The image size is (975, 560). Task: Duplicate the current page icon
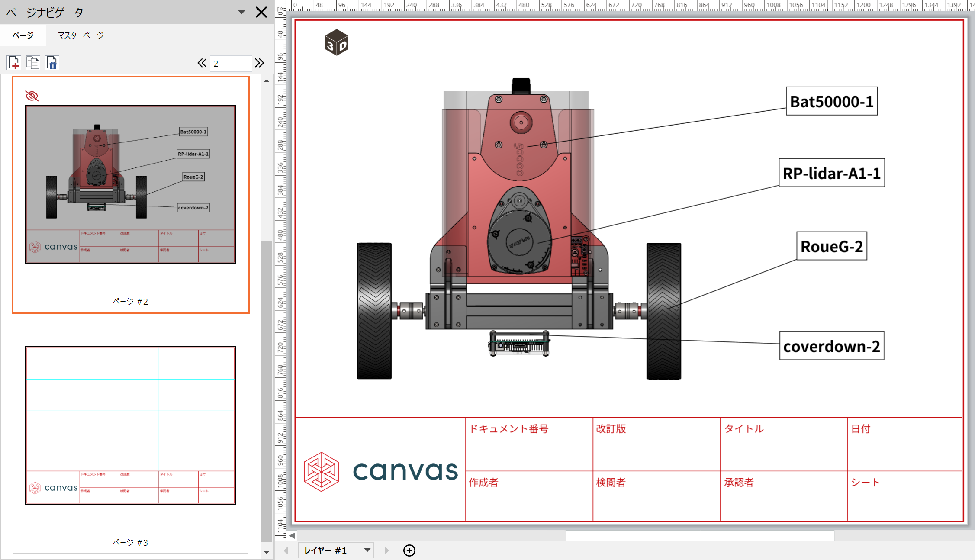(33, 63)
